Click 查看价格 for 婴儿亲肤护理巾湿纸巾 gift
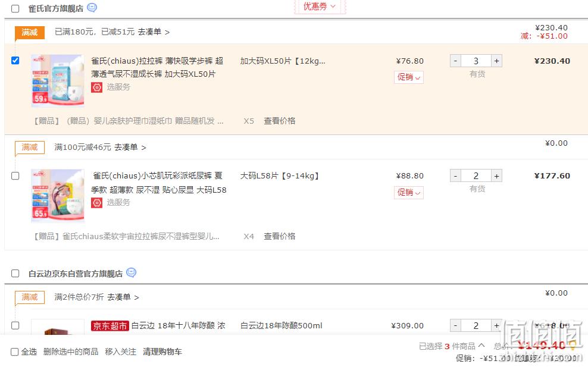588x367 pixels. pyautogui.click(x=279, y=121)
